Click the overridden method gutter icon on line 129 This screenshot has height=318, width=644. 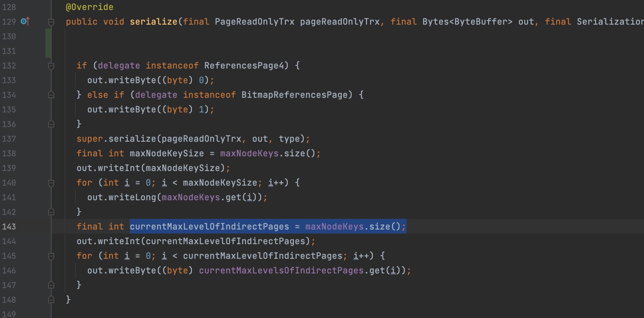coord(25,22)
